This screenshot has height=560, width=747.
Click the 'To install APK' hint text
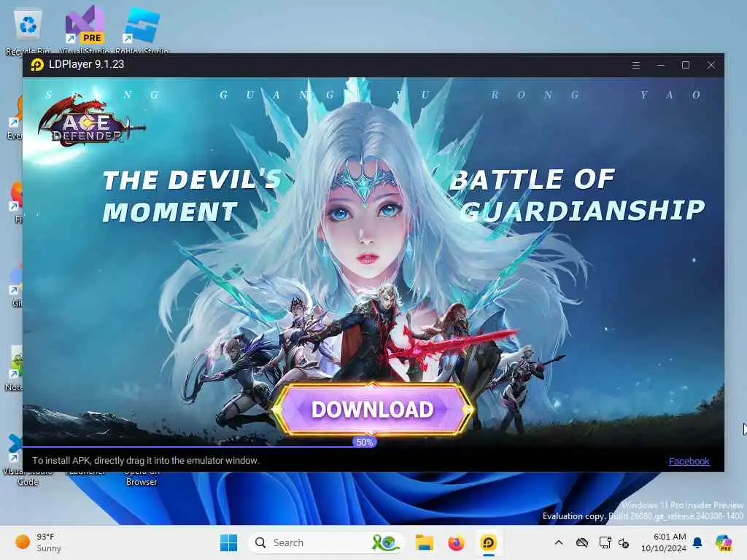point(146,461)
